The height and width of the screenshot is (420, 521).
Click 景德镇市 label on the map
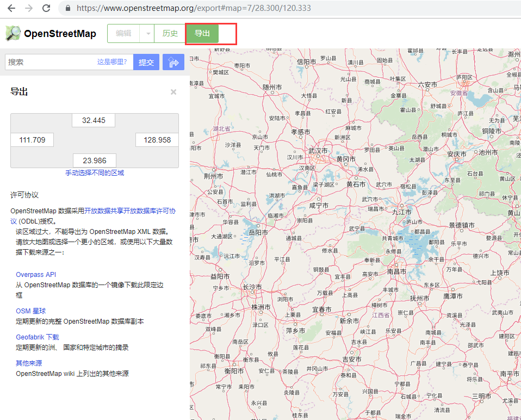click(462, 225)
